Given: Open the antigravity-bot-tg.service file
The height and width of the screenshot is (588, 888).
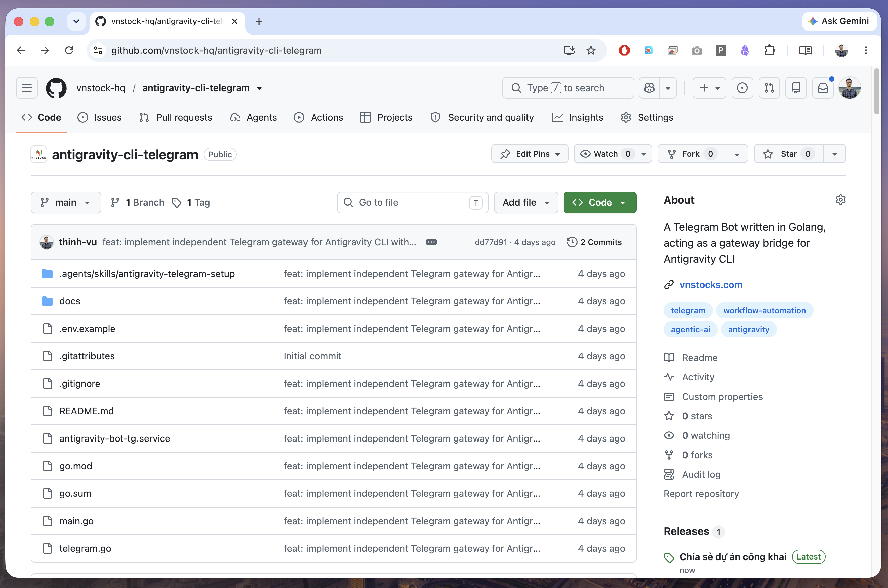Looking at the screenshot, I should click(115, 438).
